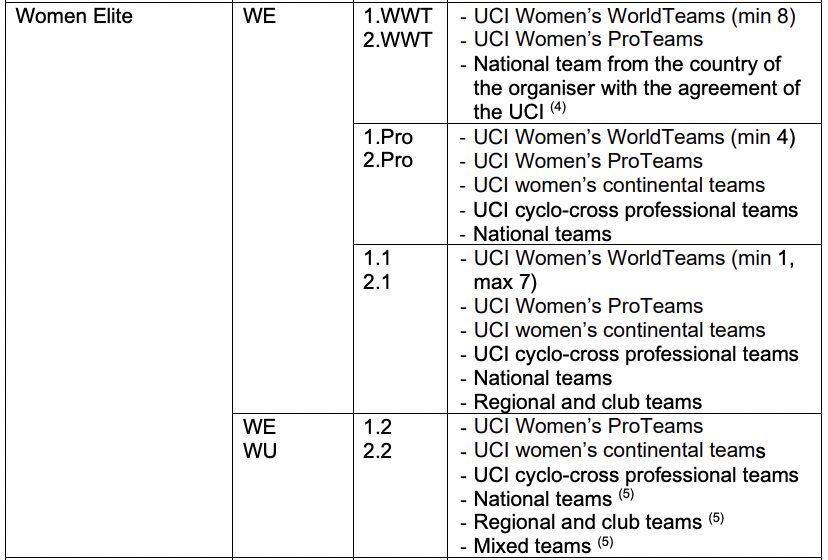Click "UCI Women's WorldTeams (min 1," line

point(634,258)
